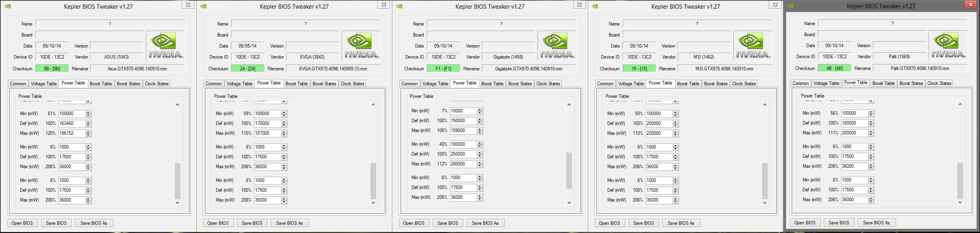Click NVIDIA logo in the Gigabyte window
Screen dimensions: 980x233
(557, 46)
